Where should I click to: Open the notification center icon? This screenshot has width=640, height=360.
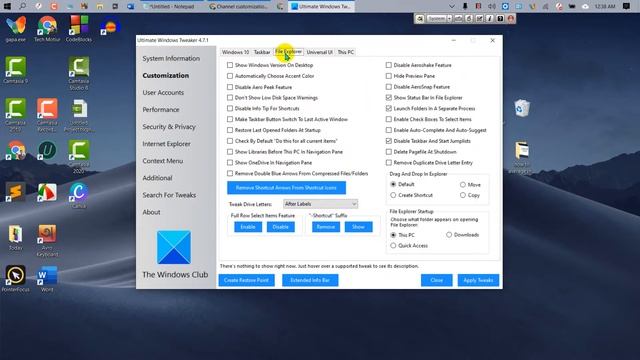click(x=627, y=6)
